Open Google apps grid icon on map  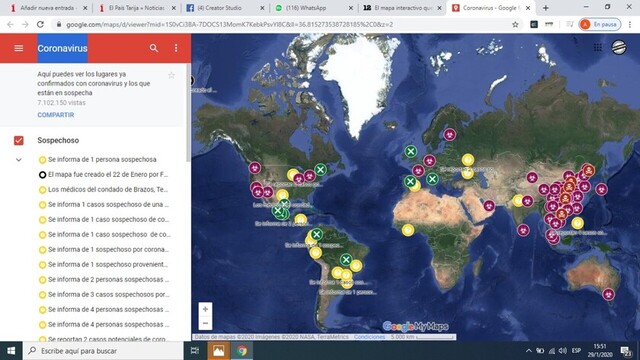point(598,48)
